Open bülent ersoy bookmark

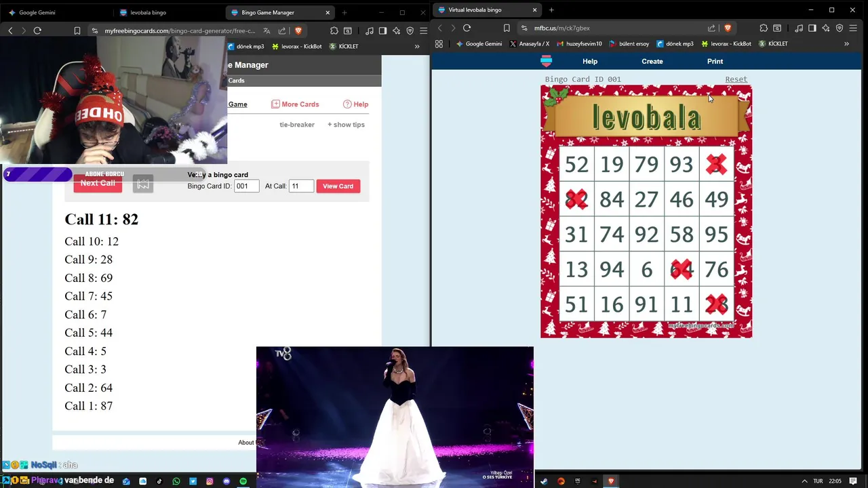click(629, 43)
